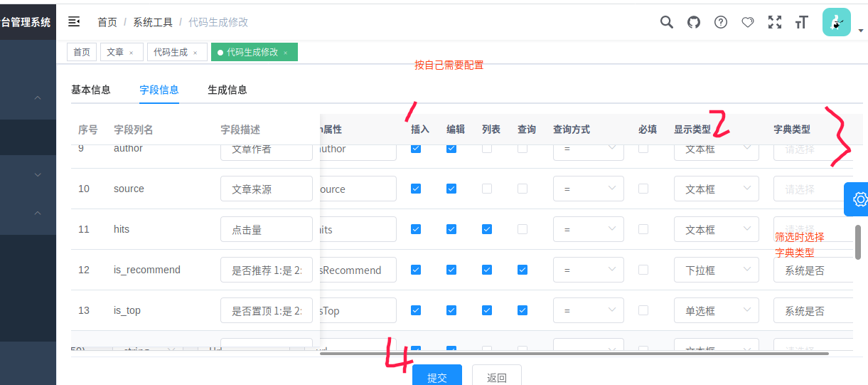The image size is (868, 385).
Task: Open the GitHub source icon
Action: 694,22
